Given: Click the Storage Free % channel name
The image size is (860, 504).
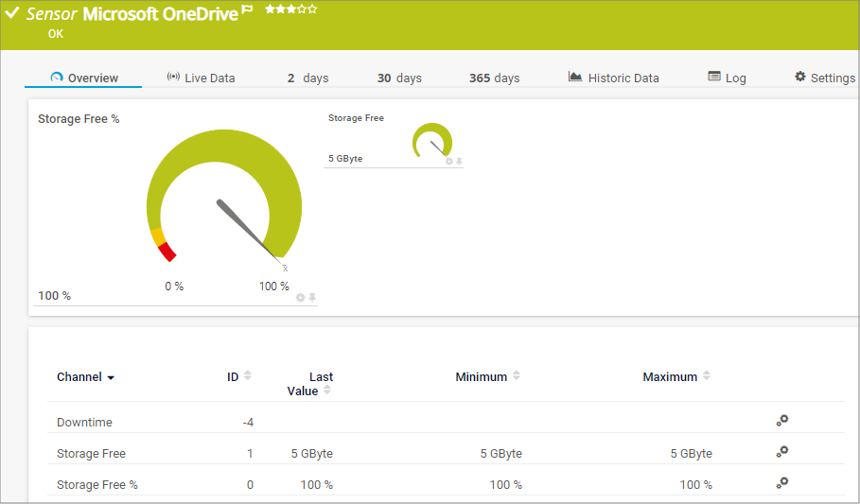Looking at the screenshot, I should (97, 484).
